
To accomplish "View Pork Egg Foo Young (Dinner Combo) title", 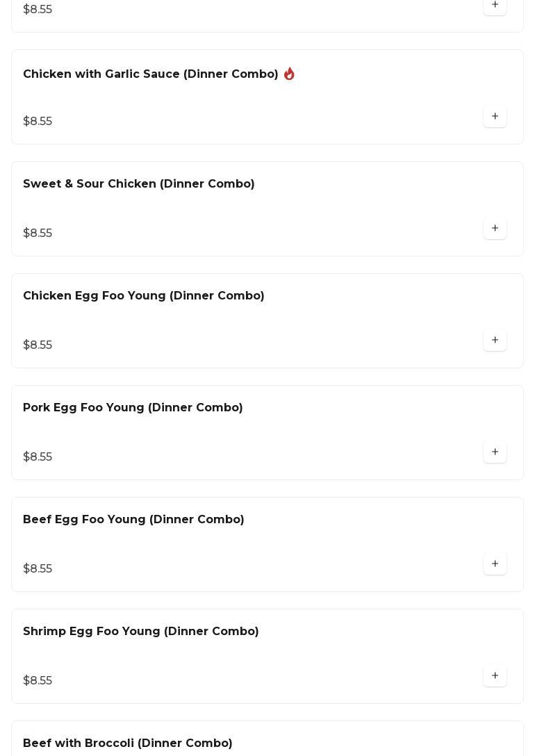I will [x=133, y=408].
